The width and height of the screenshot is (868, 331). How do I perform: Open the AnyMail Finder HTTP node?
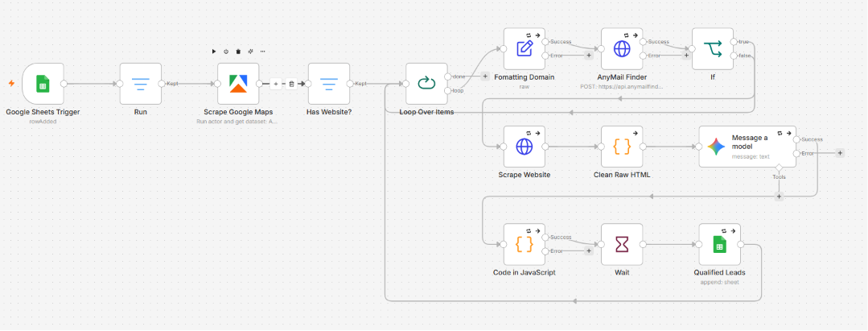click(622, 49)
